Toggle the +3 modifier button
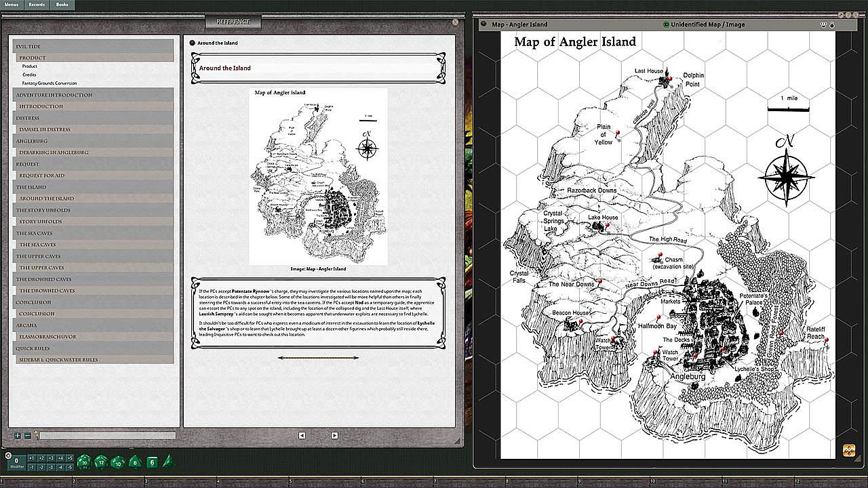The height and width of the screenshot is (488, 868). click(x=51, y=458)
